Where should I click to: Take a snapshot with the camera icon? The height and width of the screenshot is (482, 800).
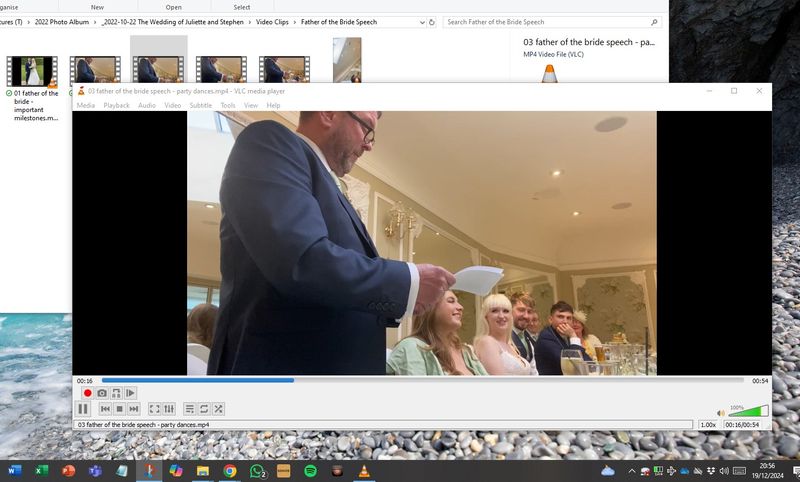coord(102,393)
